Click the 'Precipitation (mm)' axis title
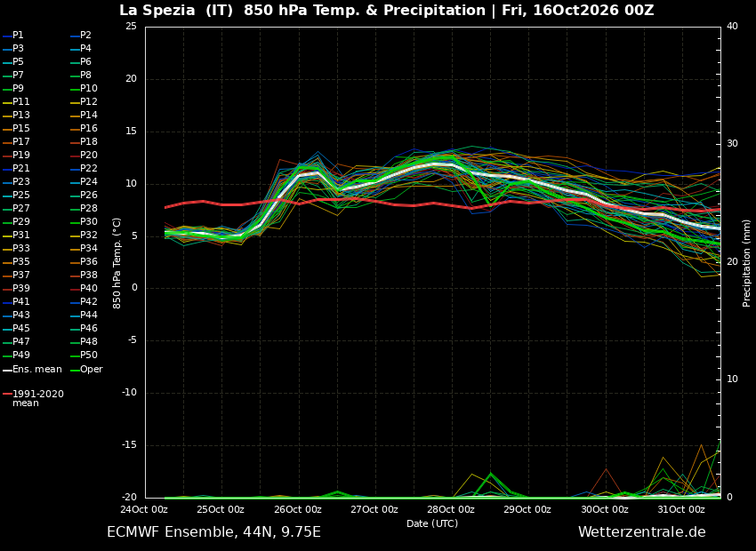 tap(747, 263)
